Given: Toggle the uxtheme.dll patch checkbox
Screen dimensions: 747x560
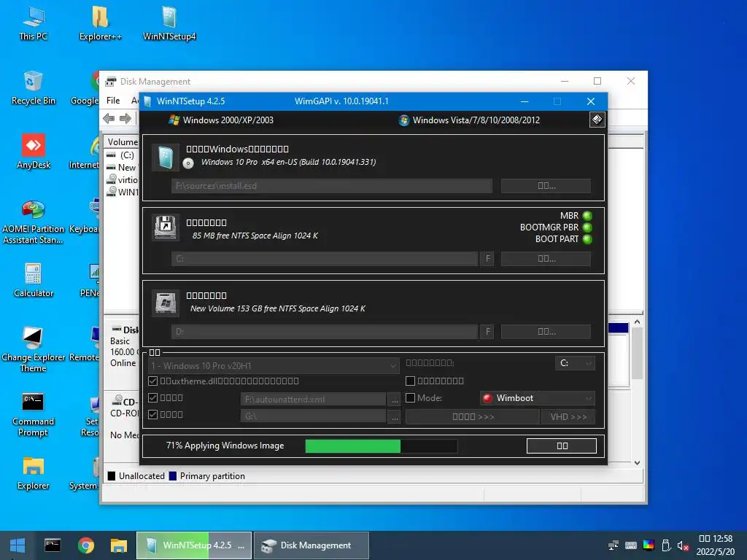Looking at the screenshot, I should click(153, 381).
